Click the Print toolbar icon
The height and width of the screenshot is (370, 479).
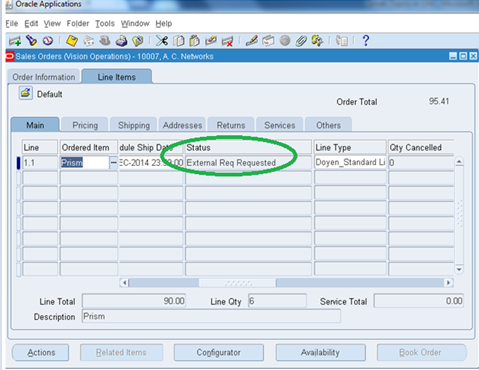tap(121, 41)
